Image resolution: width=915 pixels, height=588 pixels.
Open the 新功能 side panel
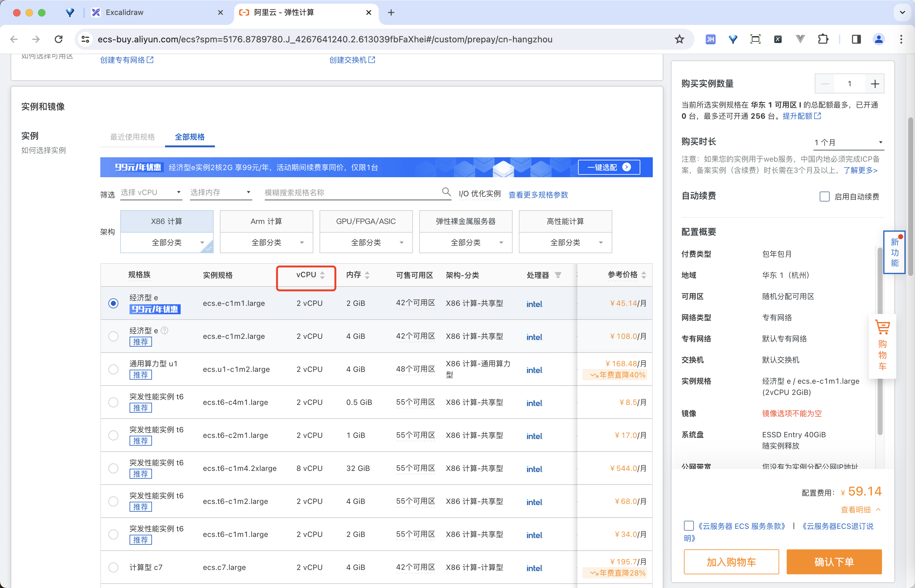[894, 252]
